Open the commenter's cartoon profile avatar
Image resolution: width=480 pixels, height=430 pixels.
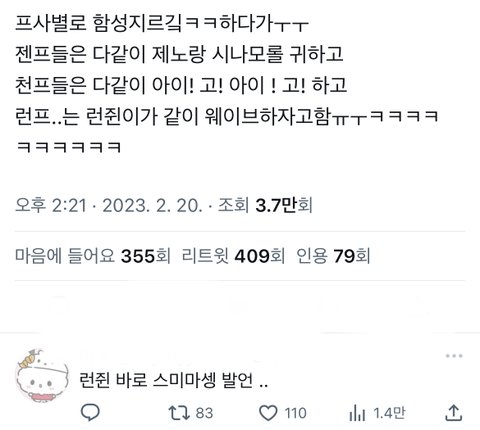tap(42, 376)
